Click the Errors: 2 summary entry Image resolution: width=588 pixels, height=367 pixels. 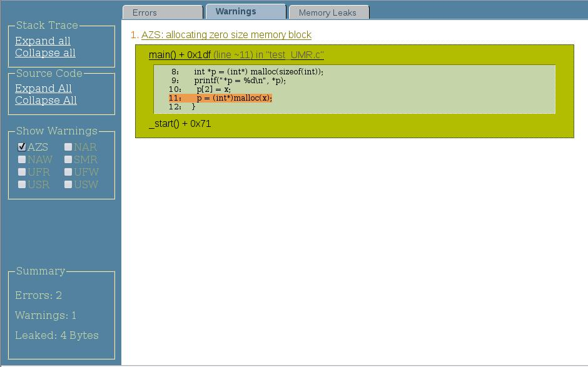38,295
